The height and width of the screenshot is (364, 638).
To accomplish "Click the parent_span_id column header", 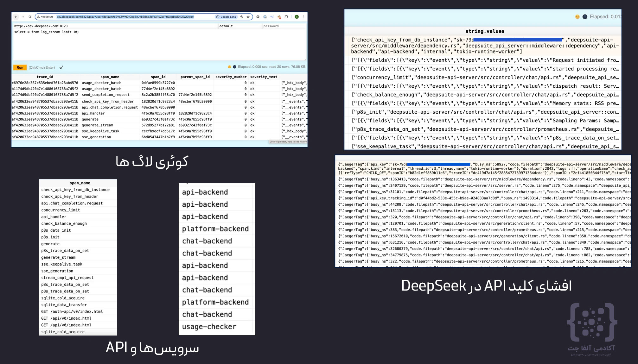I will coord(195,77).
